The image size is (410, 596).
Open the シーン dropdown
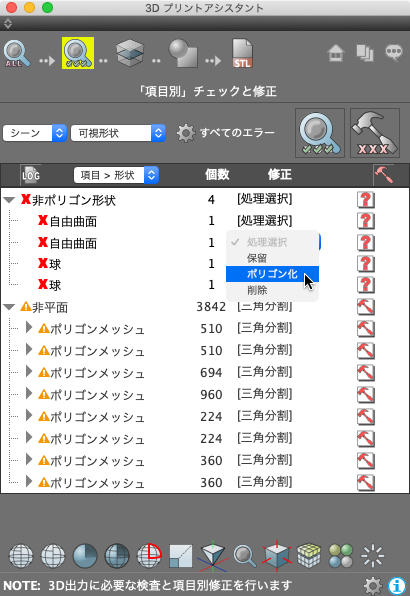tap(35, 133)
